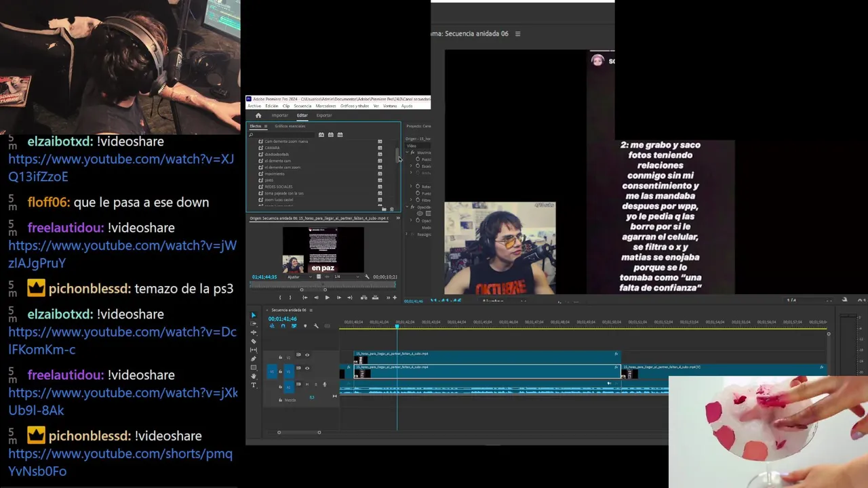The image size is (868, 488).
Task: Solo audio track A1 with S button
Action: 316,384
